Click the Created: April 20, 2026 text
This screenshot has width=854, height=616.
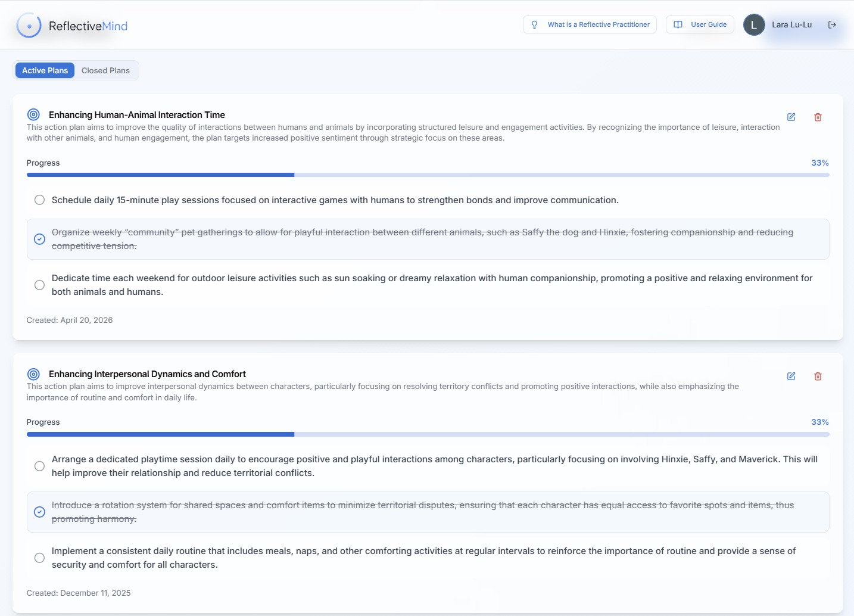70,320
